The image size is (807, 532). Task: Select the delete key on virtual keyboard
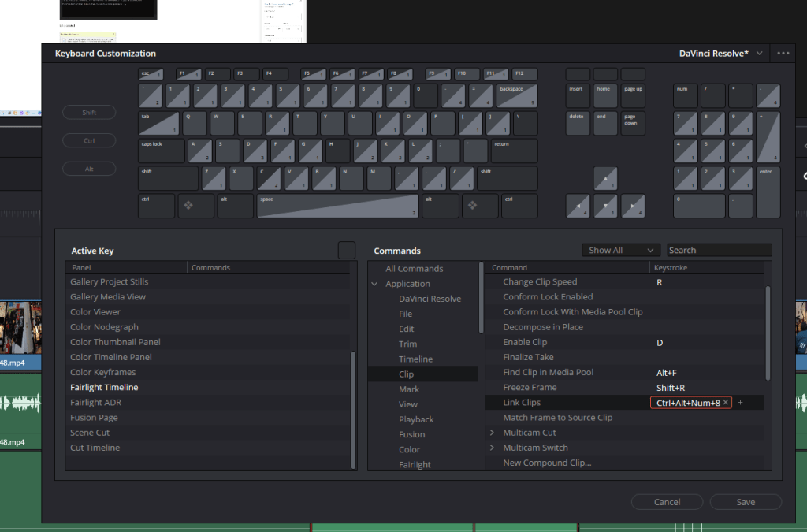click(x=578, y=124)
